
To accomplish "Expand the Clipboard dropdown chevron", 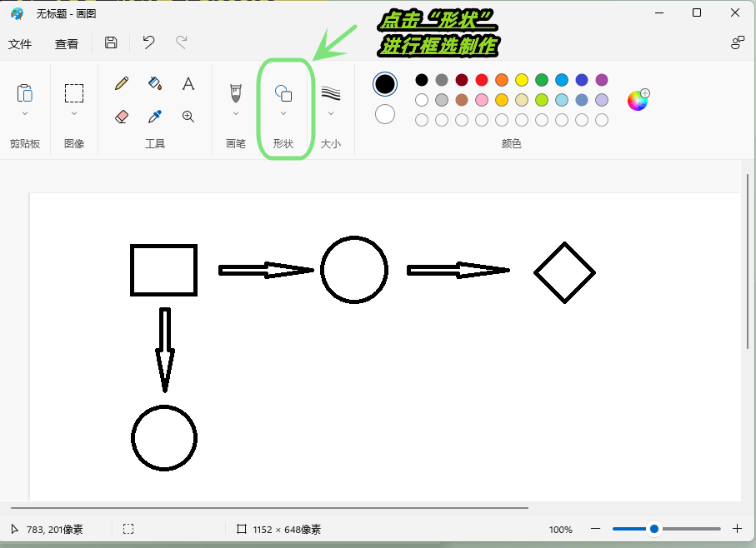I will click(x=25, y=113).
